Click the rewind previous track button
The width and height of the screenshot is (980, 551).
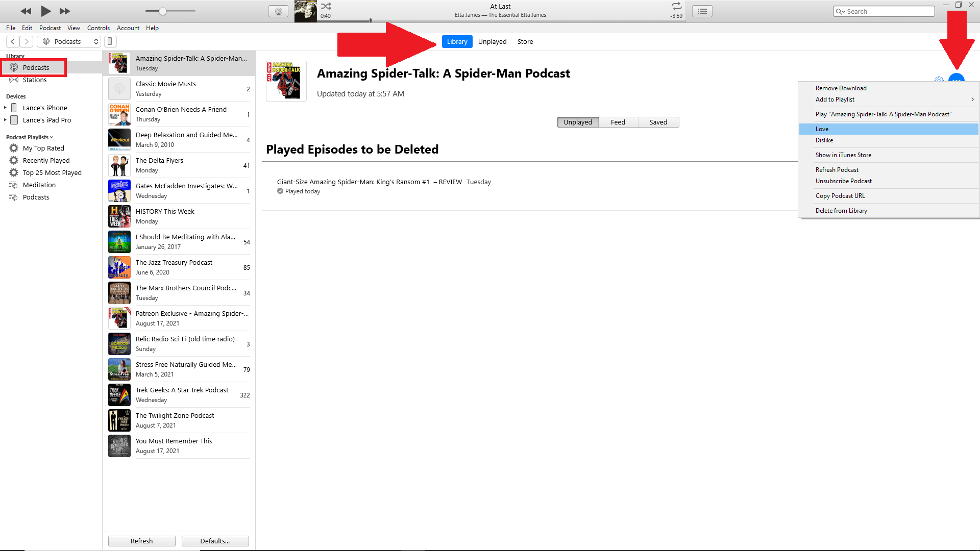pos(26,11)
